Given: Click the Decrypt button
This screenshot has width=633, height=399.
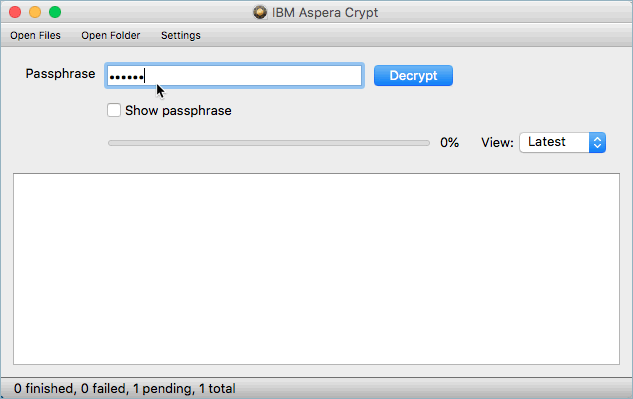Looking at the screenshot, I should coord(413,76).
